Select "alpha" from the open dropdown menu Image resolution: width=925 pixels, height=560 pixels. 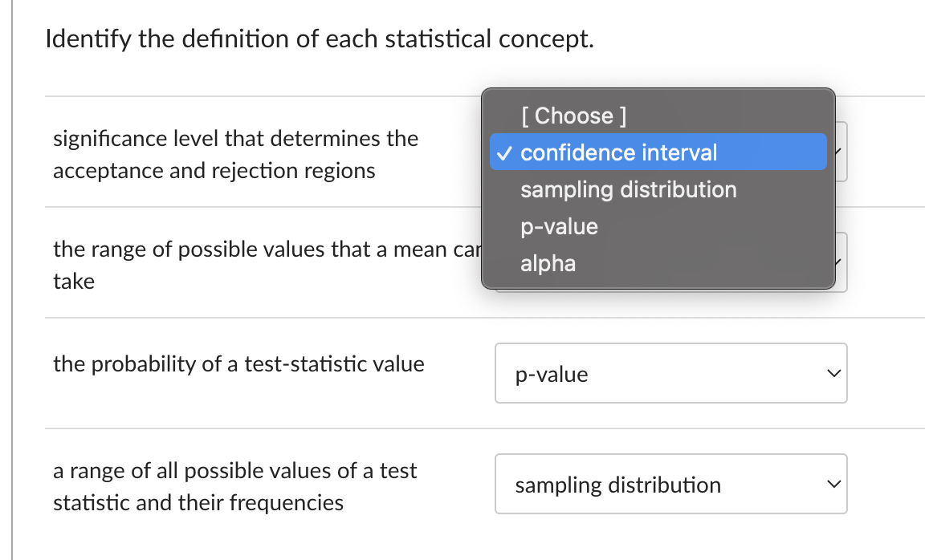point(548,263)
